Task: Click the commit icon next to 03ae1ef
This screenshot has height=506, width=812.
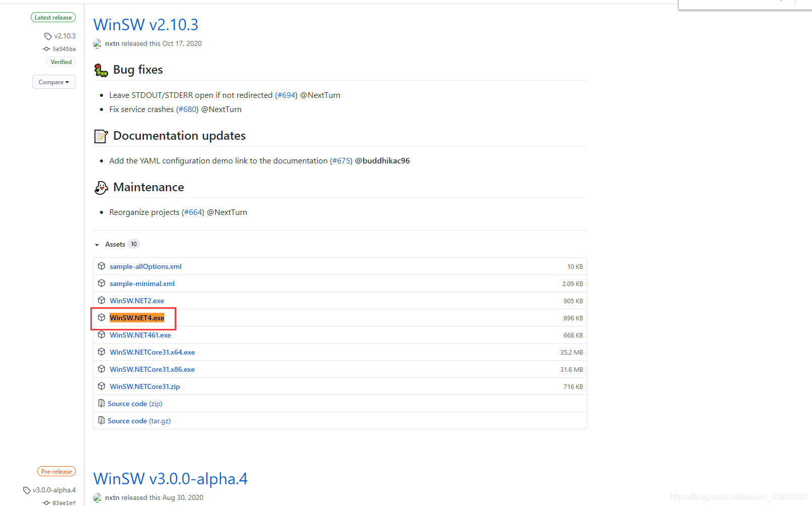Action: [x=46, y=503]
